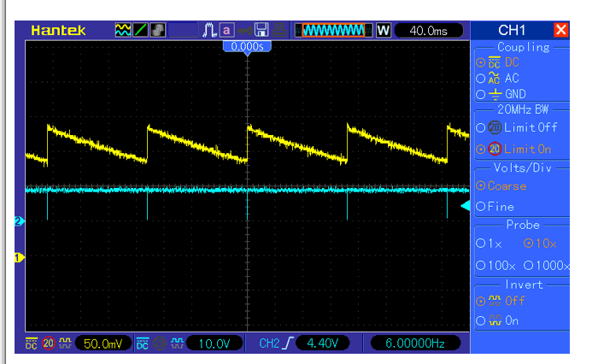Select 1000x probe attenuation

pyautogui.click(x=546, y=266)
